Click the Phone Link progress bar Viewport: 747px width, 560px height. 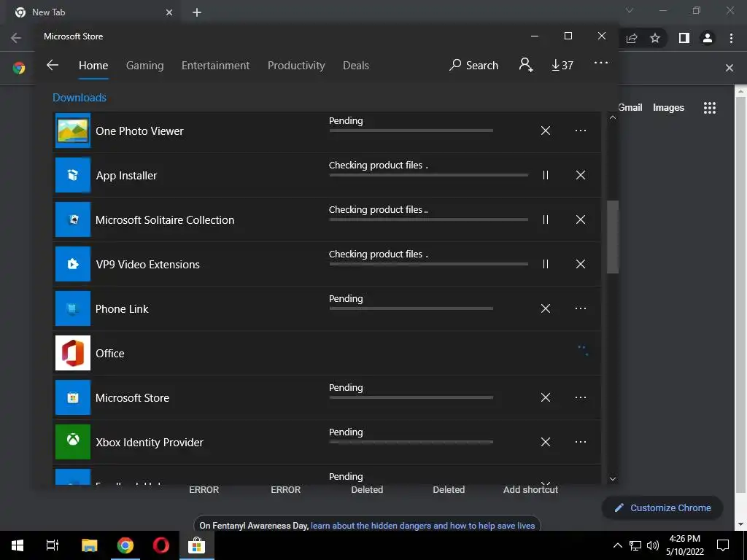(411, 308)
